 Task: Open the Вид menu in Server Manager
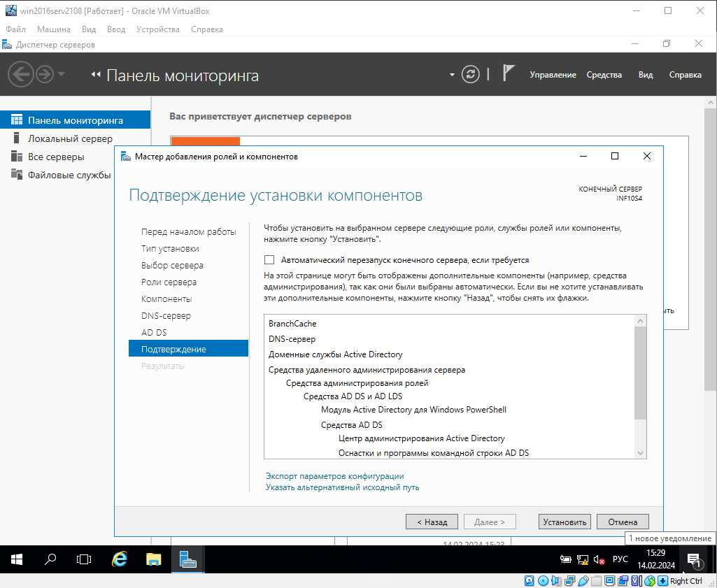646,75
